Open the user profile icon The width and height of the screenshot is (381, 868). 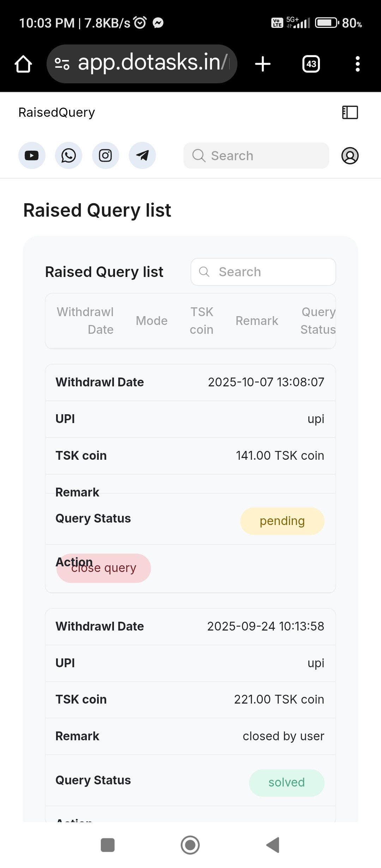pos(350,156)
